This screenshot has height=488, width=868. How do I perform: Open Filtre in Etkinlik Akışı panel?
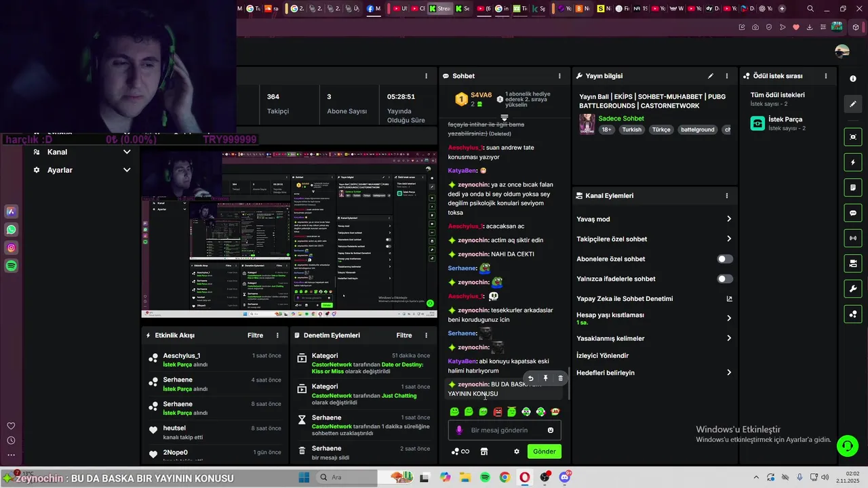tap(255, 335)
